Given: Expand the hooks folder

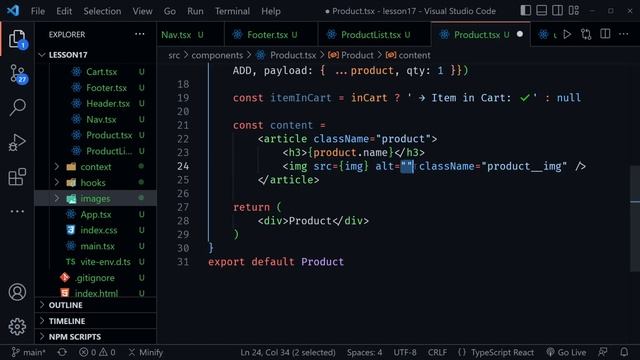Looking at the screenshot, I should coord(96,183).
